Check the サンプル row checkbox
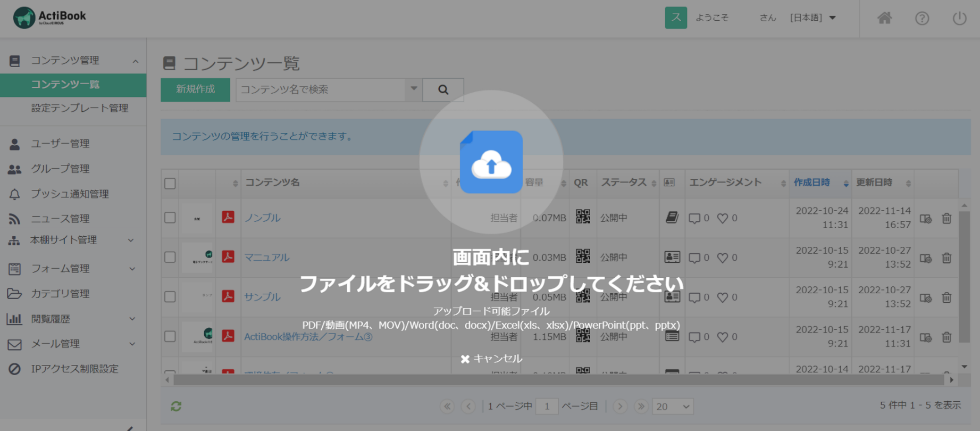The height and width of the screenshot is (431, 980). tap(170, 297)
